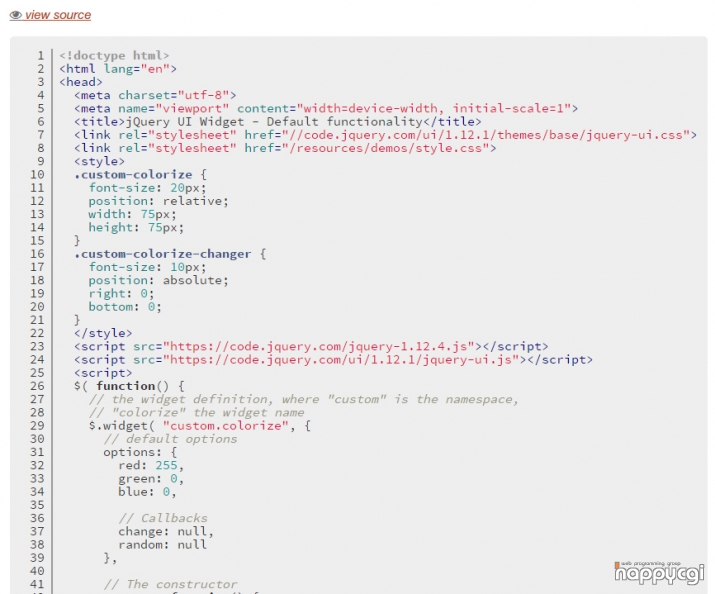The height and width of the screenshot is (594, 715).
Task: Click the position: relative line
Action: (158, 201)
